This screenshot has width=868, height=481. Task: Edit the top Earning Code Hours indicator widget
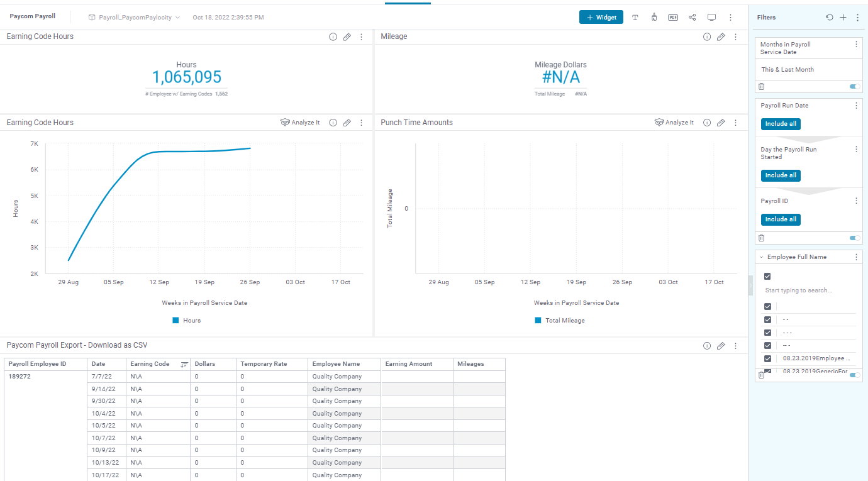347,37
